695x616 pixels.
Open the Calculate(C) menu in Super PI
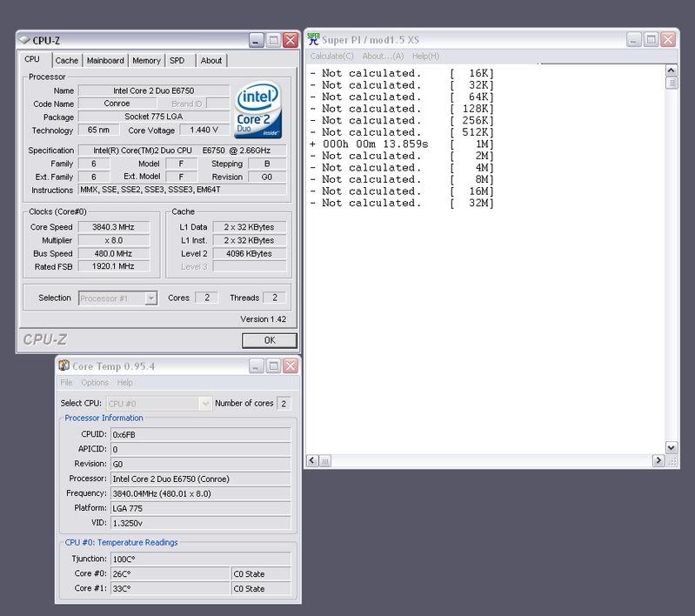click(x=331, y=56)
